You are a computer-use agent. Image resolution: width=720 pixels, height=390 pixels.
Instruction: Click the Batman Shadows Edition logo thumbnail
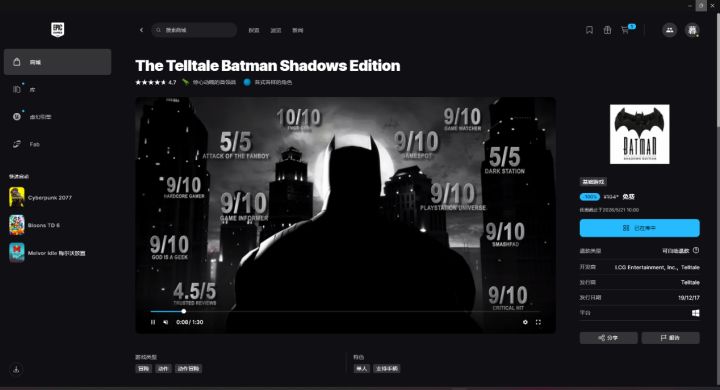[x=640, y=134]
